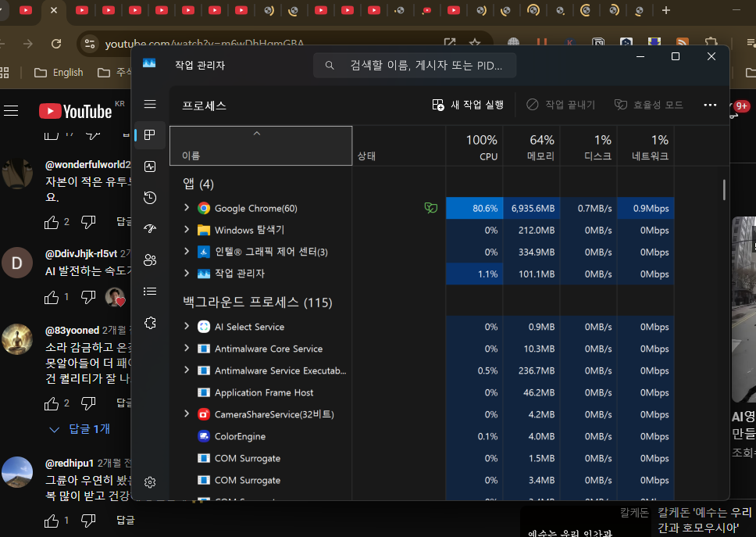This screenshot has width=756, height=537.
Task: Click the Google Chrome process icon
Action: [204, 208]
